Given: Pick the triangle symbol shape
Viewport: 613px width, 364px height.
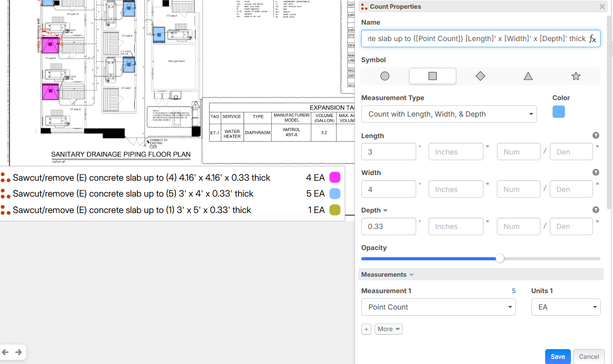Looking at the screenshot, I should pyautogui.click(x=528, y=76).
